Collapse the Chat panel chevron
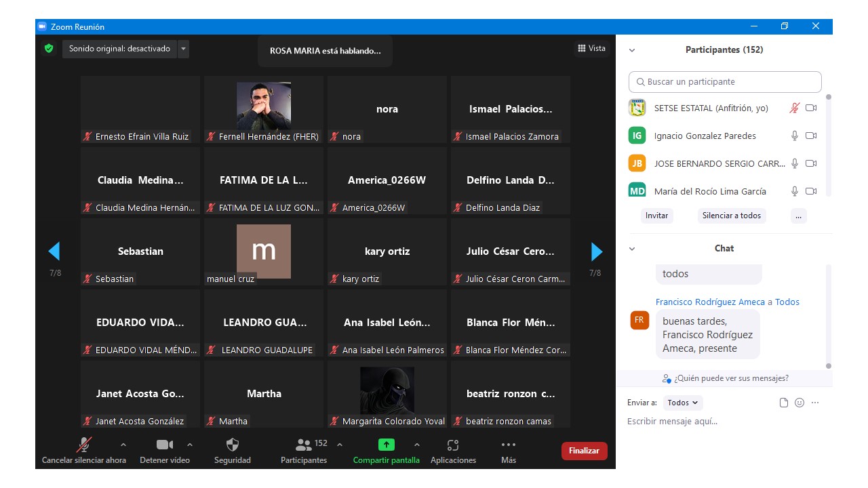This screenshot has height=488, width=868. pyautogui.click(x=632, y=249)
